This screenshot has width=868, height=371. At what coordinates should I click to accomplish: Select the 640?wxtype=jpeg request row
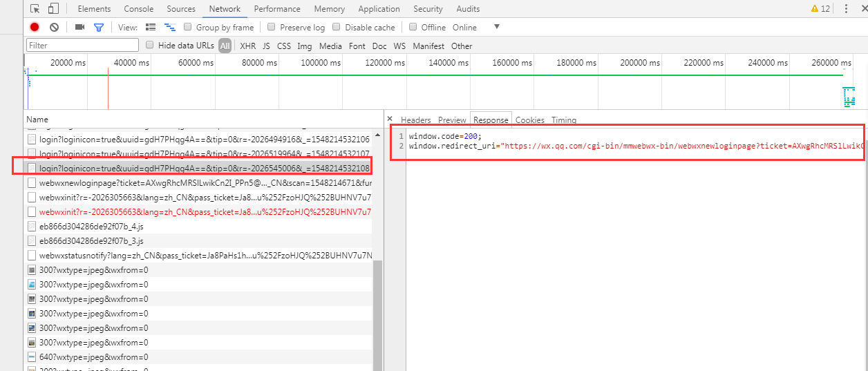(x=198, y=356)
